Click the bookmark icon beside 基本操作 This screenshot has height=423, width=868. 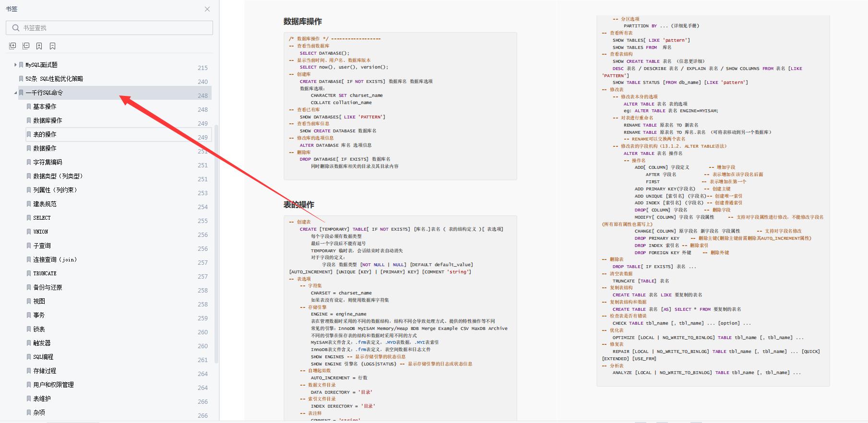(29, 106)
